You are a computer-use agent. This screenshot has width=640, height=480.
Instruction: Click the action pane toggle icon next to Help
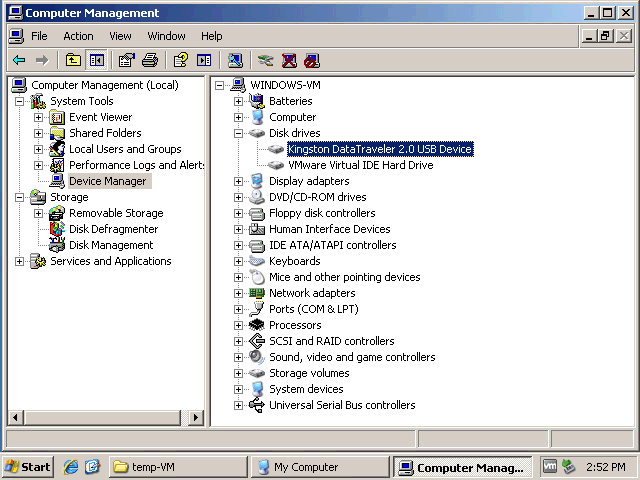point(204,60)
